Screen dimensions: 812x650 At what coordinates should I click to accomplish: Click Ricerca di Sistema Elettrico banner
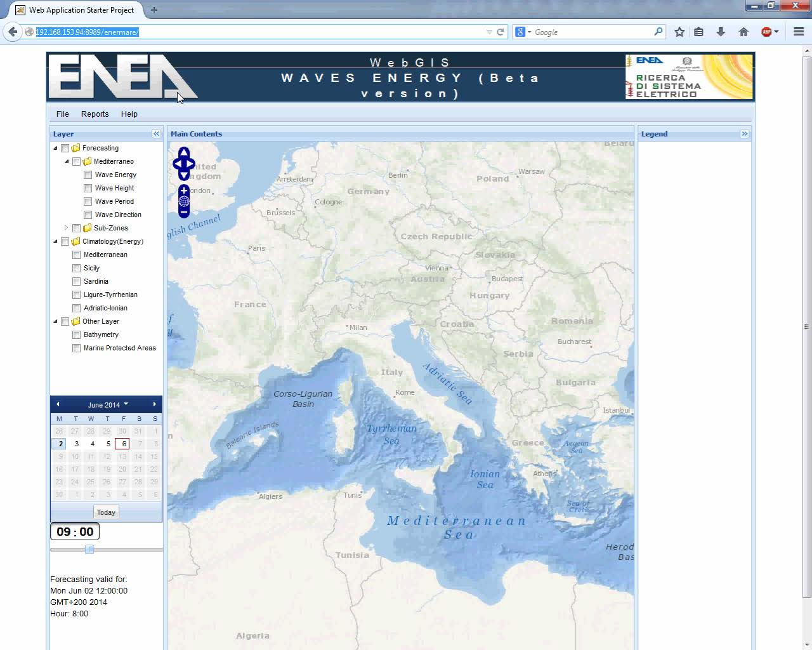689,77
